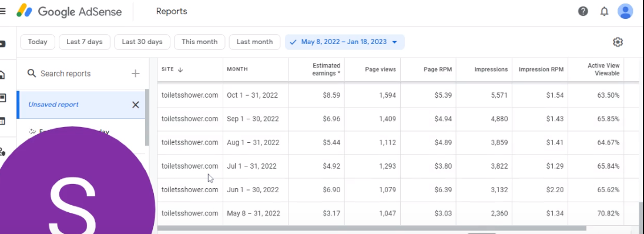This screenshot has width=644, height=234.
Task: Open the notifications bell
Action: point(604,12)
